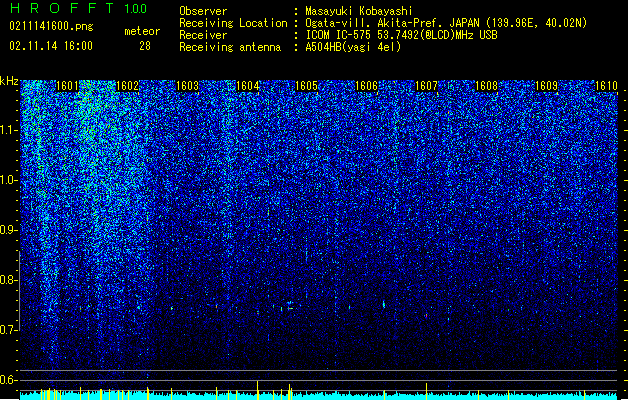629x400 pixels.
Task: Click the cyan echo cluster below 1605
Action: point(290,305)
